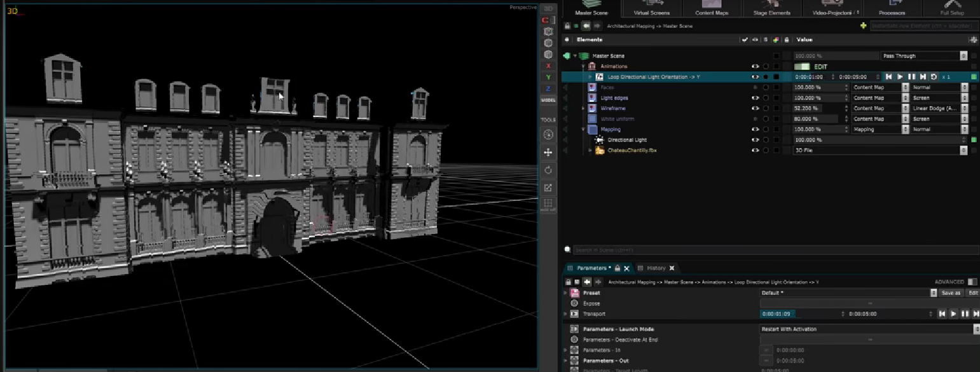Hide the Wireframe layer with its eye toggle

[754, 108]
